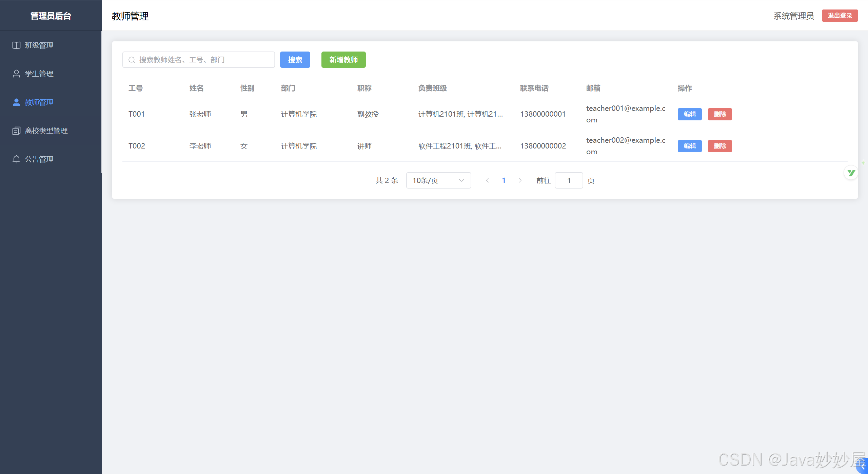Screen dimensions: 868x474
Task: Click the 邮箱 column header
Action: (x=593, y=88)
